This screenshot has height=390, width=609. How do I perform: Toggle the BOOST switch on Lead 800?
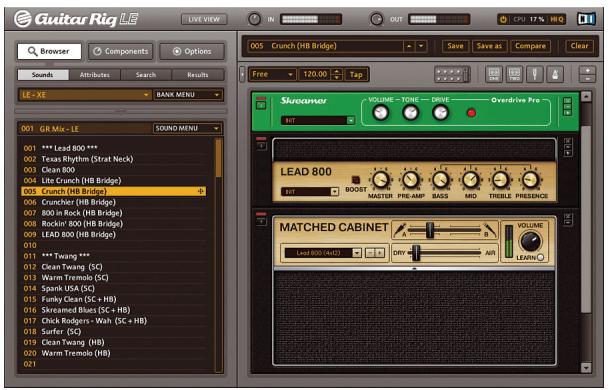tap(356, 180)
